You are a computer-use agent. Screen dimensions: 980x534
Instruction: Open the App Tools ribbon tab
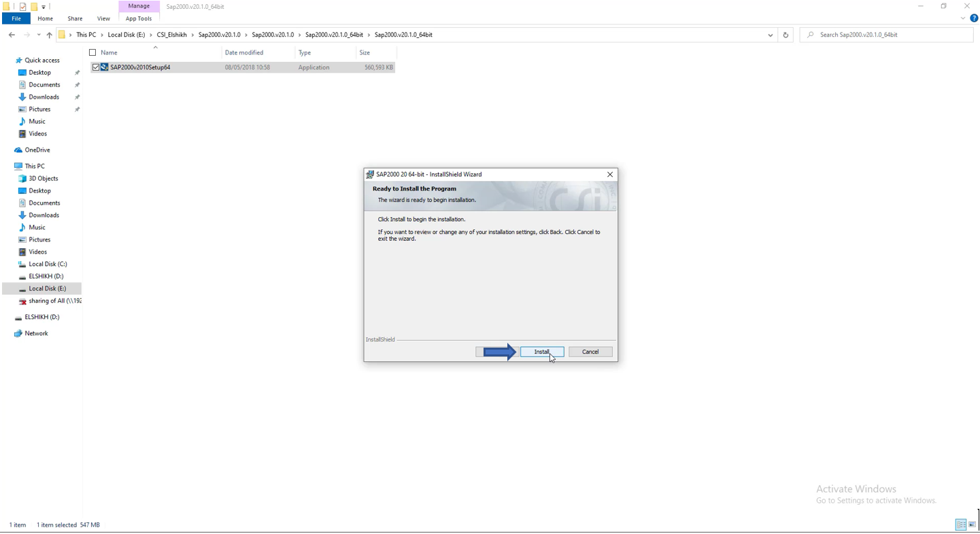pyautogui.click(x=139, y=18)
